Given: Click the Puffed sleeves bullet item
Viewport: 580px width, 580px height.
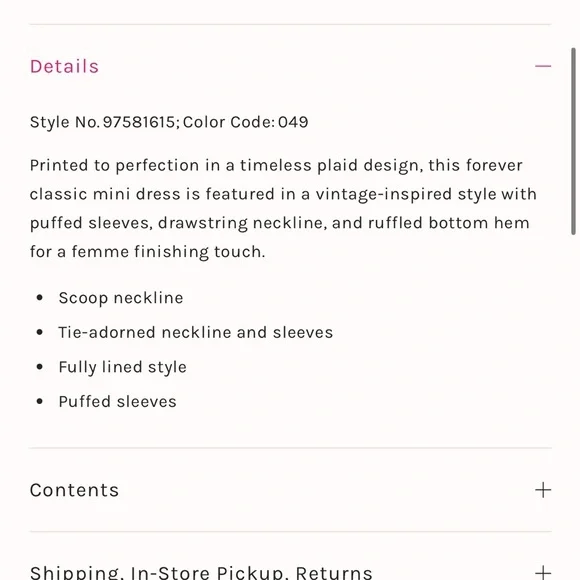Looking at the screenshot, I should 117,401.
